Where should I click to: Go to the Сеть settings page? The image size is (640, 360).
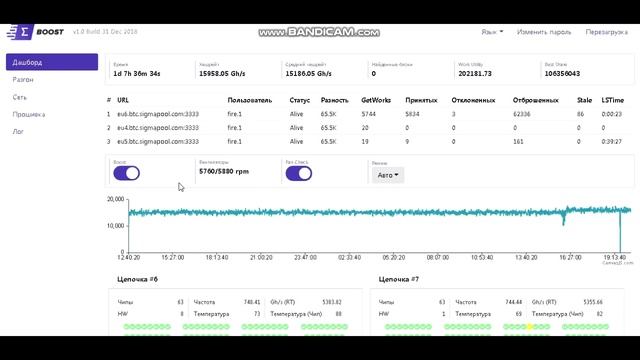point(20,97)
